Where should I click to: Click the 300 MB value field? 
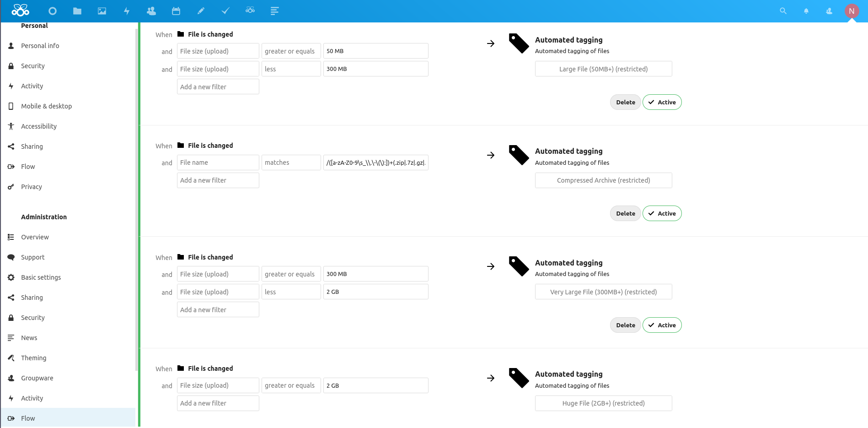(x=375, y=69)
